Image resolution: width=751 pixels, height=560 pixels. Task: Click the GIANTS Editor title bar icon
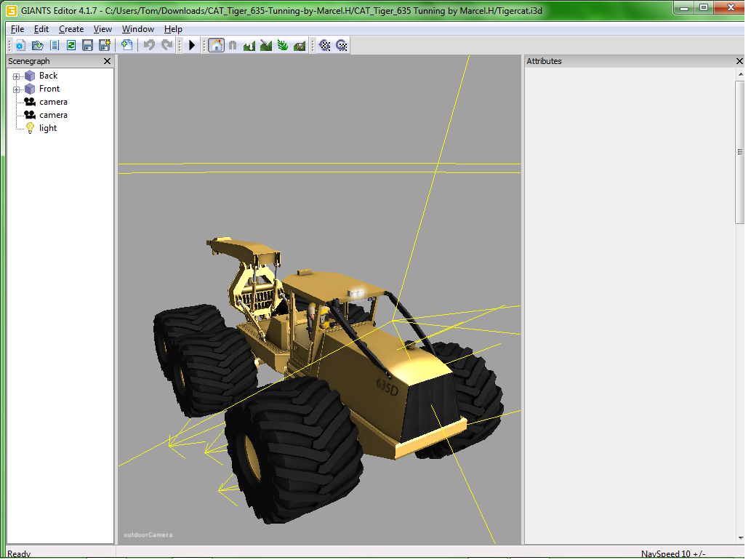pos(11,10)
